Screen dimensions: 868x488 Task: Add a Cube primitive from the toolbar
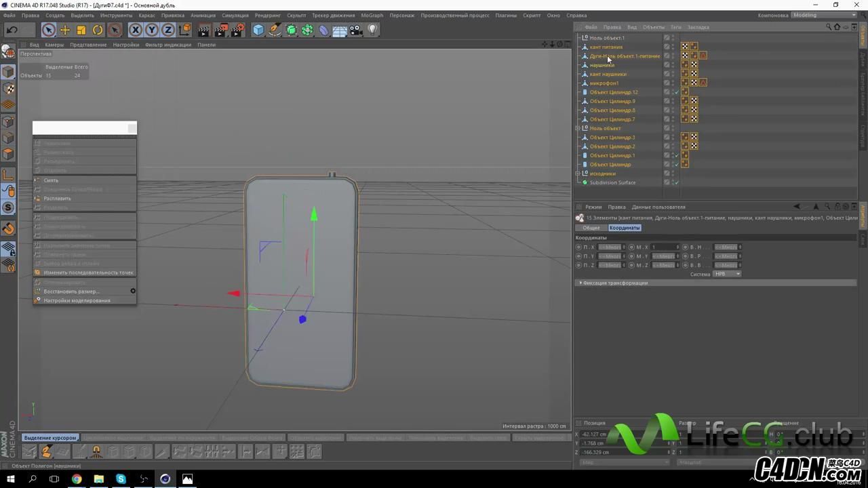tap(258, 30)
